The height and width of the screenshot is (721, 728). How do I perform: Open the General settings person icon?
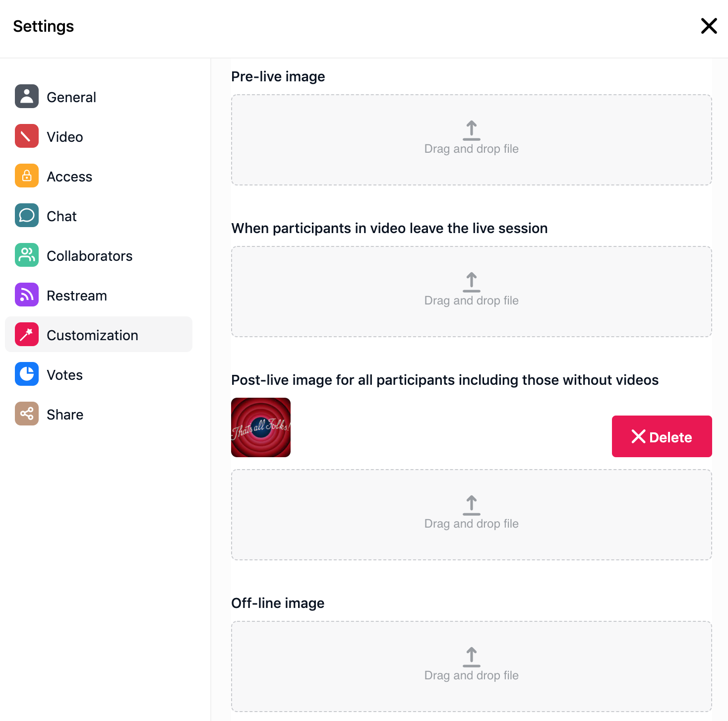pos(27,96)
